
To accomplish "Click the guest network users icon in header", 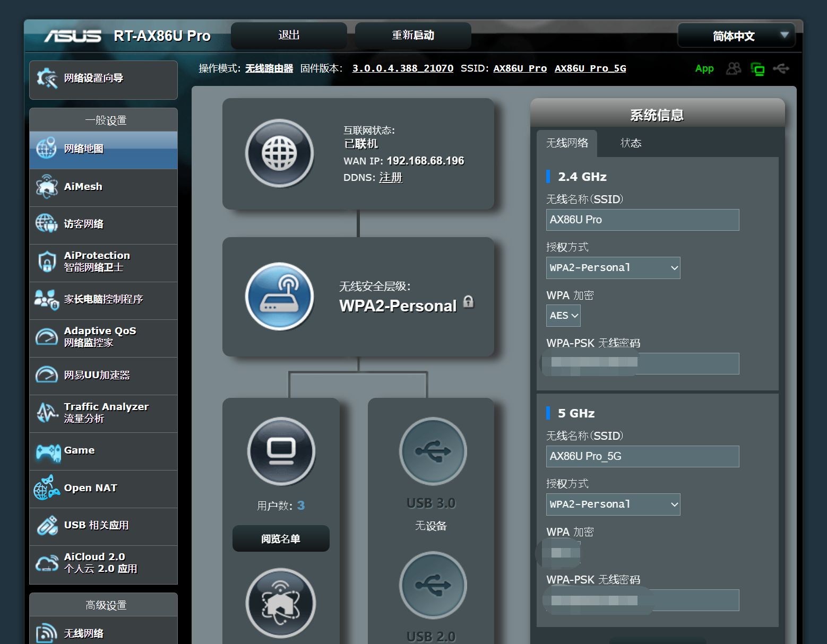I will click(x=734, y=68).
